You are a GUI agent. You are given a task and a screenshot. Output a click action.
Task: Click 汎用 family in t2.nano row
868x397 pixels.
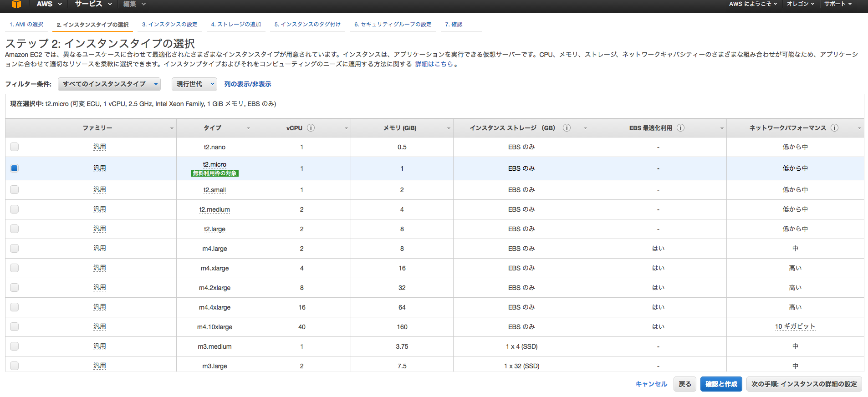pos(100,147)
